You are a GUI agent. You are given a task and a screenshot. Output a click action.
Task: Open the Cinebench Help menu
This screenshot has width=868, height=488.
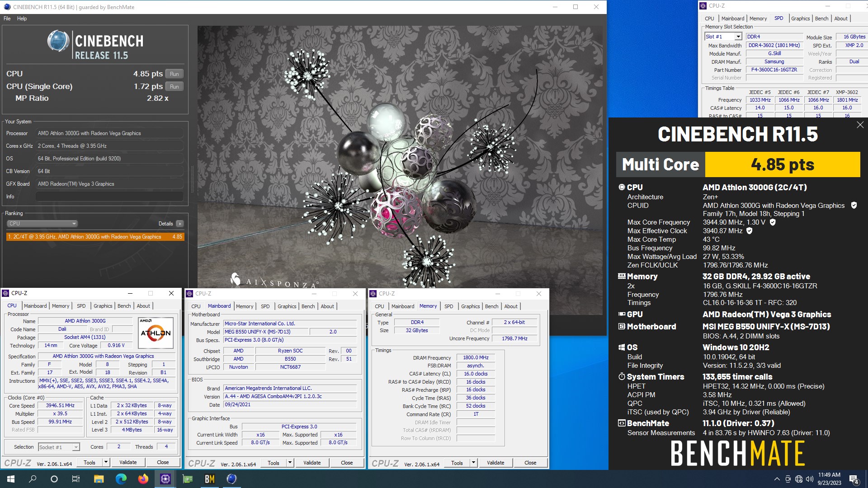(x=22, y=19)
